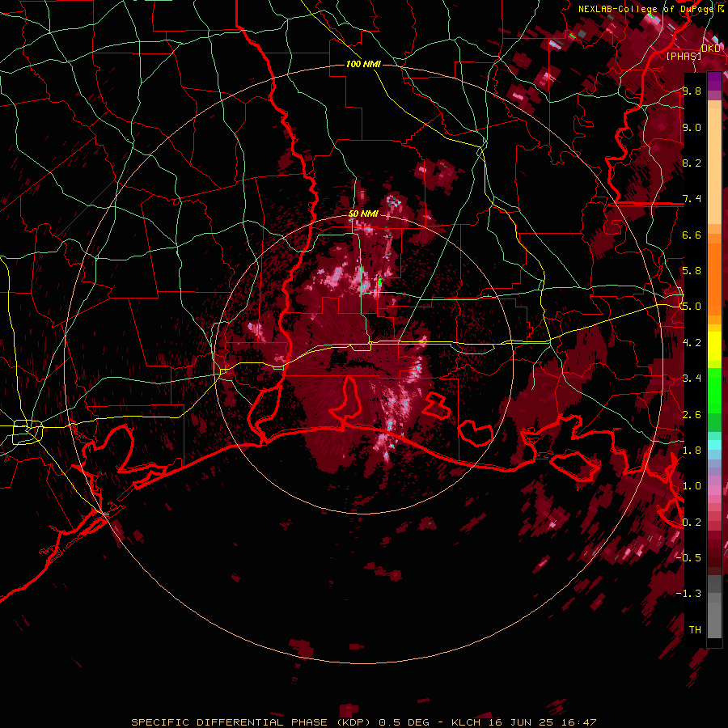Click the 9.8 value on color scale
Image resolution: width=728 pixels, height=728 pixels.
692,91
